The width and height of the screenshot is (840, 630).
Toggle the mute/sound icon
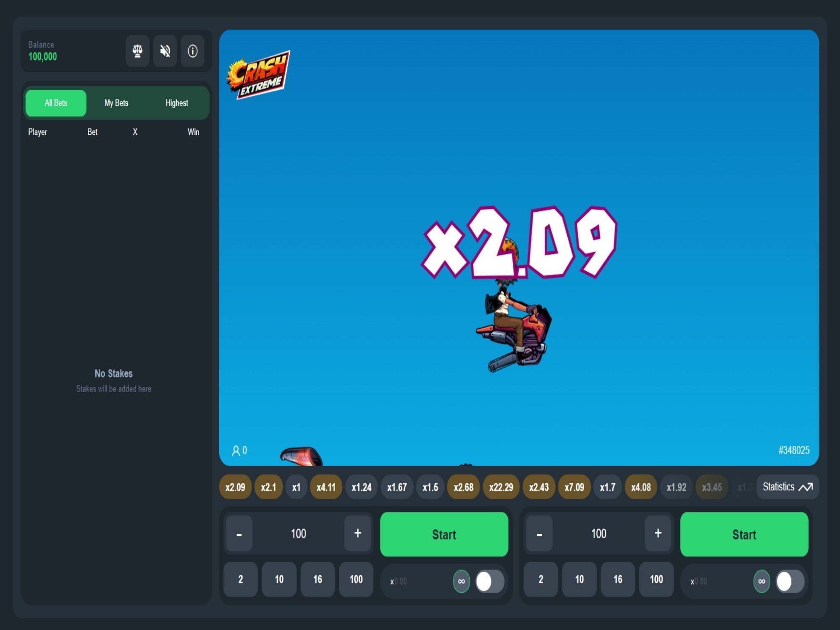pyautogui.click(x=165, y=51)
